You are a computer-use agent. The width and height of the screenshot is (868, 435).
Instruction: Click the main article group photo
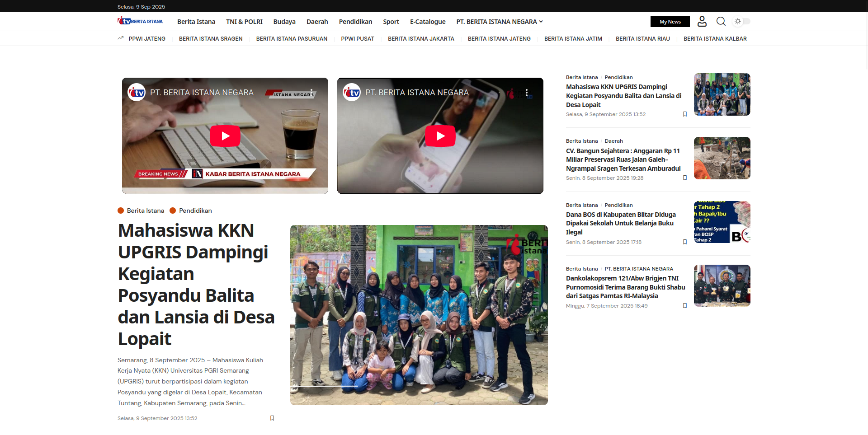(x=419, y=315)
